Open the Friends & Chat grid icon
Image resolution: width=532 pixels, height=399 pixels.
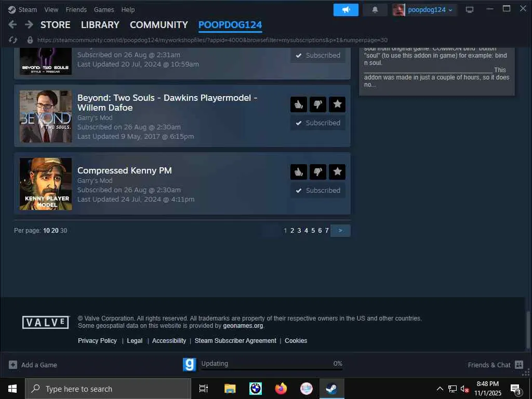coord(519,365)
